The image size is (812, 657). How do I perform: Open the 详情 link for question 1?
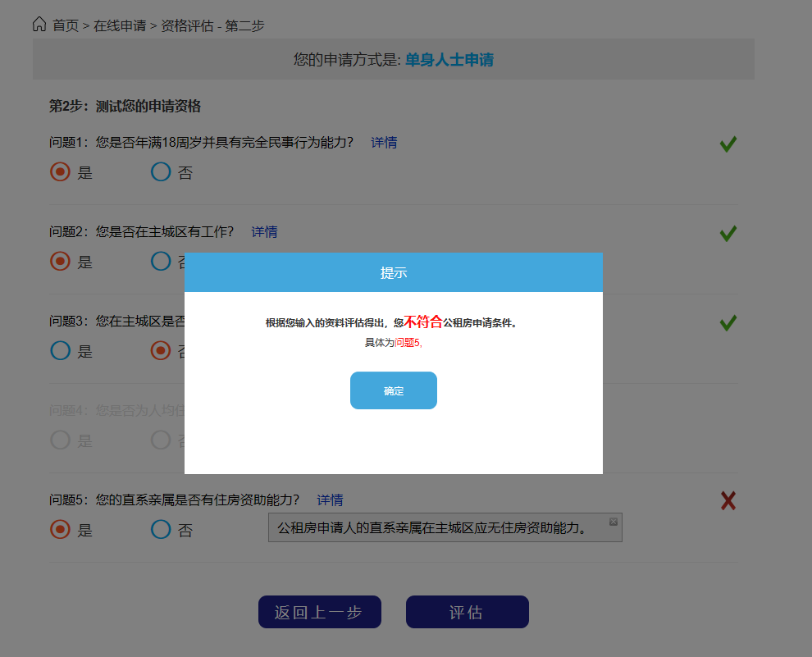tap(383, 142)
